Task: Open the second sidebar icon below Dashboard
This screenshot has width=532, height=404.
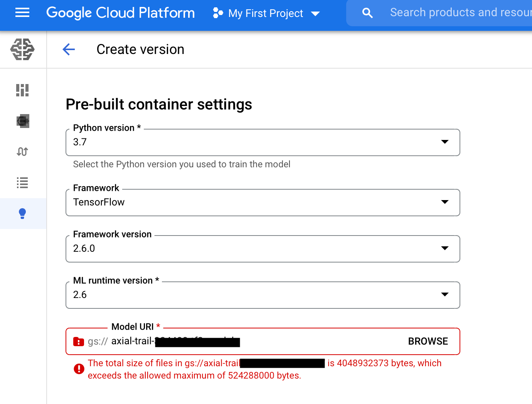Action: coord(22,121)
